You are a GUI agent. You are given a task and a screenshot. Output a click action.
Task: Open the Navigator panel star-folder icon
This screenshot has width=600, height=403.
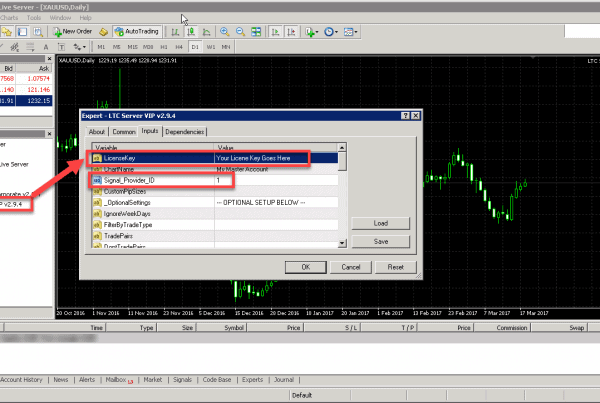[x=7, y=32]
